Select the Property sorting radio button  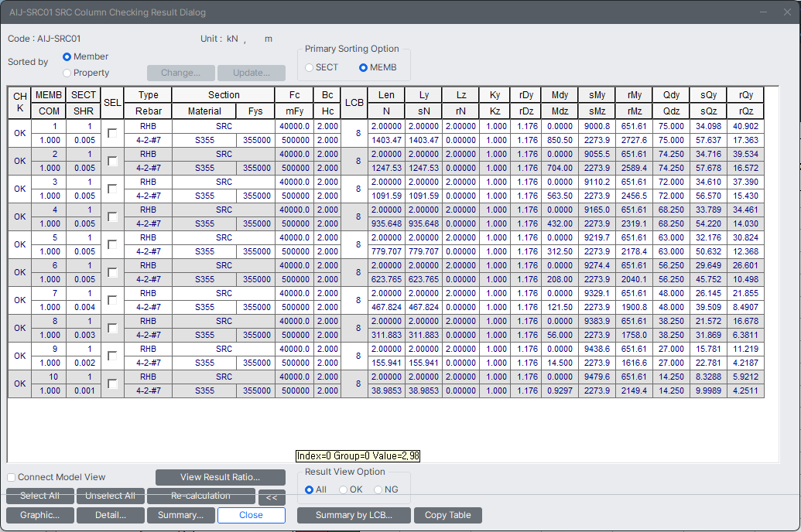click(67, 73)
